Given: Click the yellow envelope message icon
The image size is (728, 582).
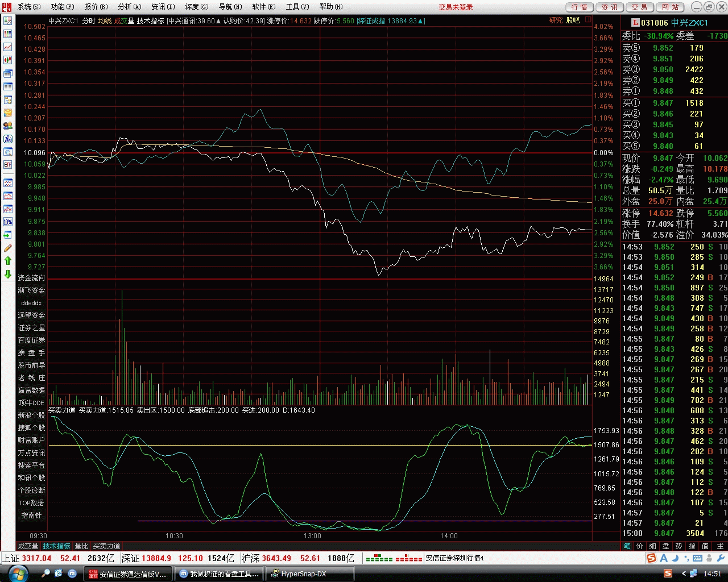Looking at the screenshot, I should (x=8, y=113).
